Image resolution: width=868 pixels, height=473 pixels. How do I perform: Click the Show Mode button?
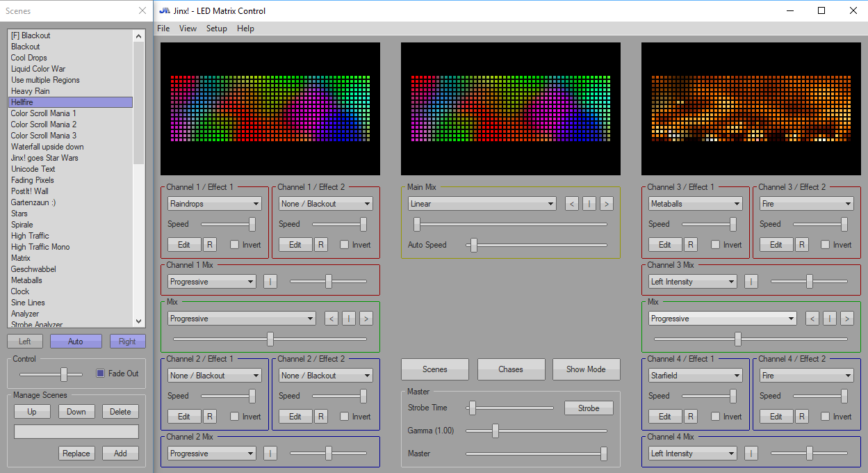[586, 369]
